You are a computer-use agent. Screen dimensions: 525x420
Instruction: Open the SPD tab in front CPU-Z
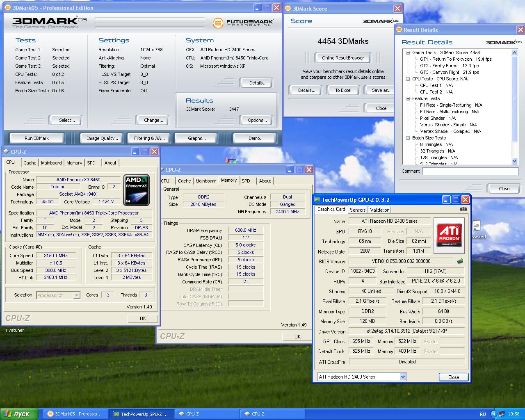point(91,163)
